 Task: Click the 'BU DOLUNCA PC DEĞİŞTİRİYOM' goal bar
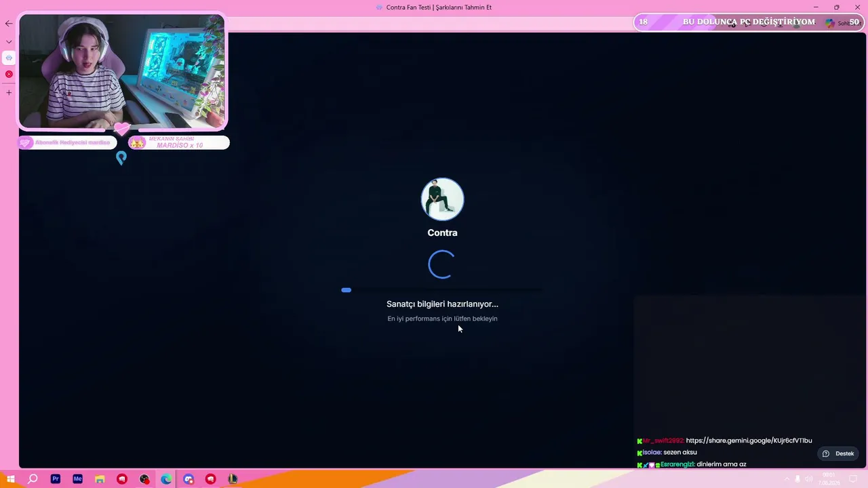tap(749, 22)
